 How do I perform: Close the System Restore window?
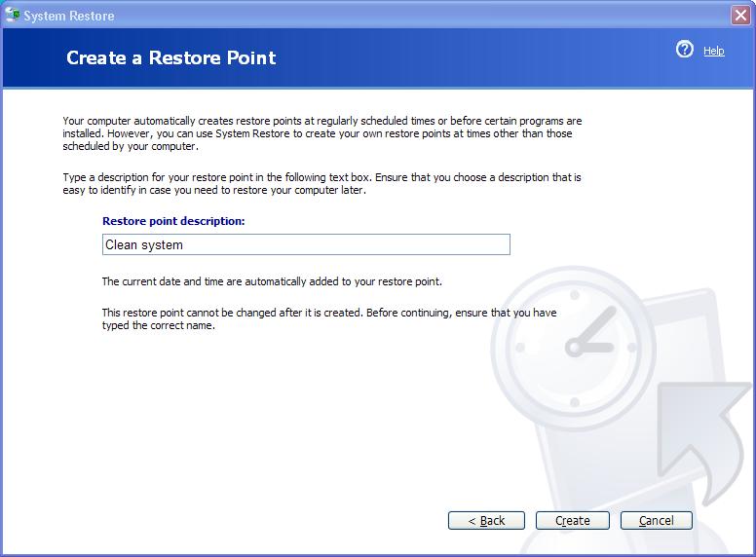(x=740, y=16)
